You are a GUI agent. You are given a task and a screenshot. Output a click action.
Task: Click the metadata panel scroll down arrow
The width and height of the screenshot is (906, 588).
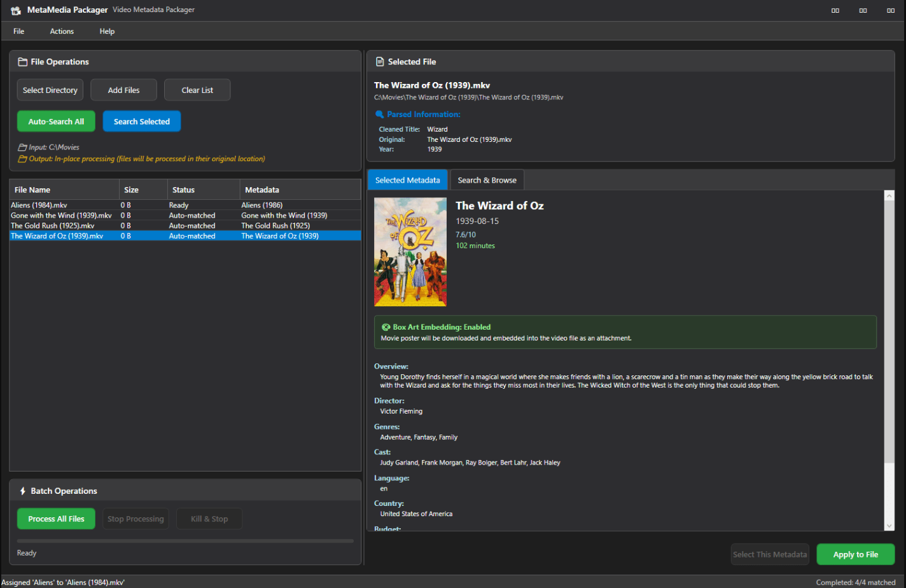pyautogui.click(x=889, y=526)
